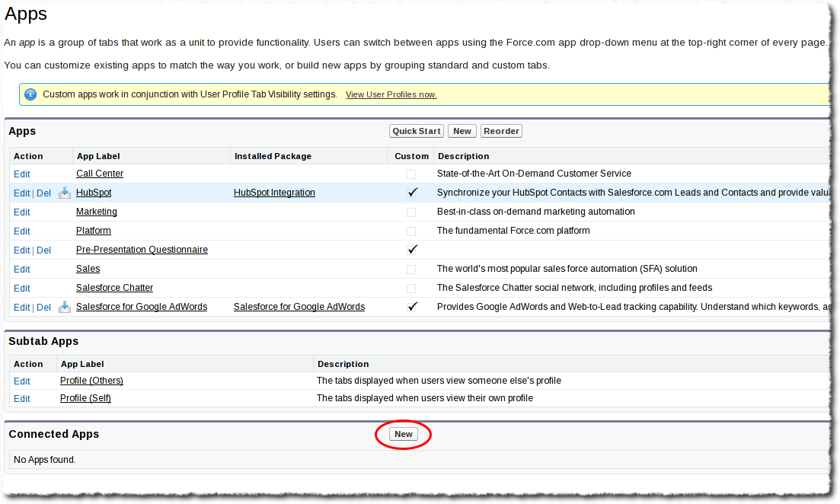The height and width of the screenshot is (504, 840).
Task: Toggle Custom checkmark for Salesforce for Google AdWords
Action: 412,307
